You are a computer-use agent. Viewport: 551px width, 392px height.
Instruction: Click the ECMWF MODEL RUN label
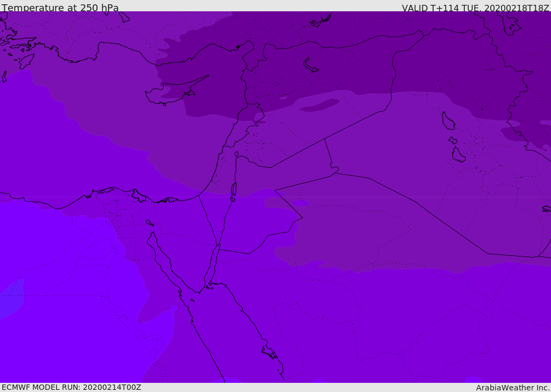pos(71,387)
